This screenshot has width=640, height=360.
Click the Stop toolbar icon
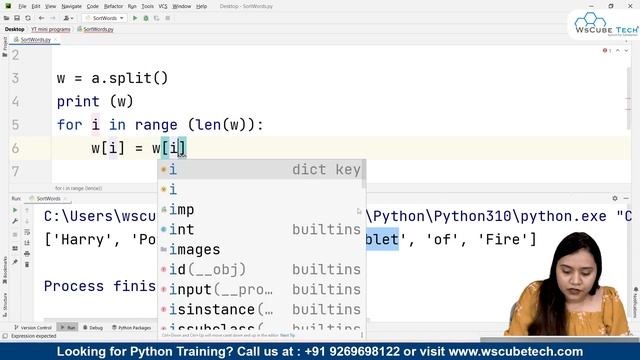(167, 18)
